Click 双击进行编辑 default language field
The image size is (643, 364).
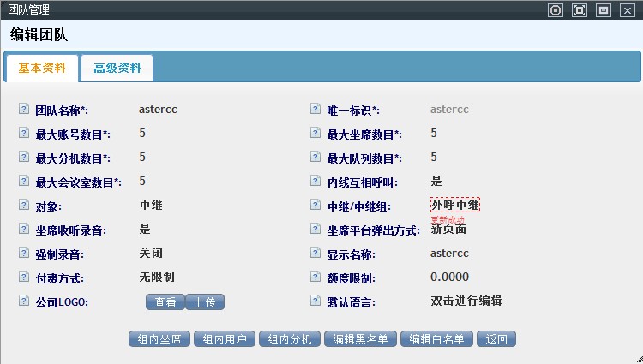coord(466,301)
